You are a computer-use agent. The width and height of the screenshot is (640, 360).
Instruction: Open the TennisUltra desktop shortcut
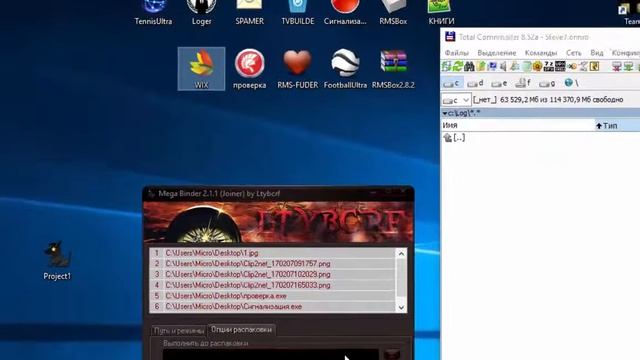(153, 12)
